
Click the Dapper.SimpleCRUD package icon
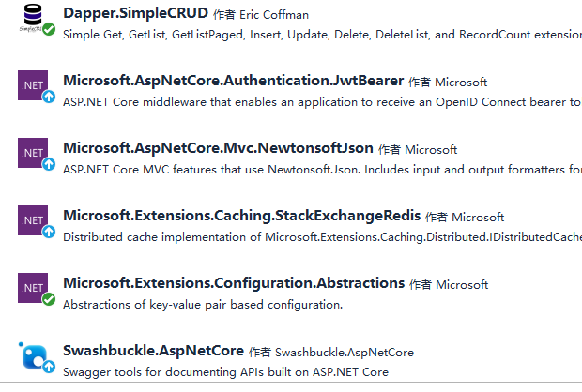[x=31, y=19]
